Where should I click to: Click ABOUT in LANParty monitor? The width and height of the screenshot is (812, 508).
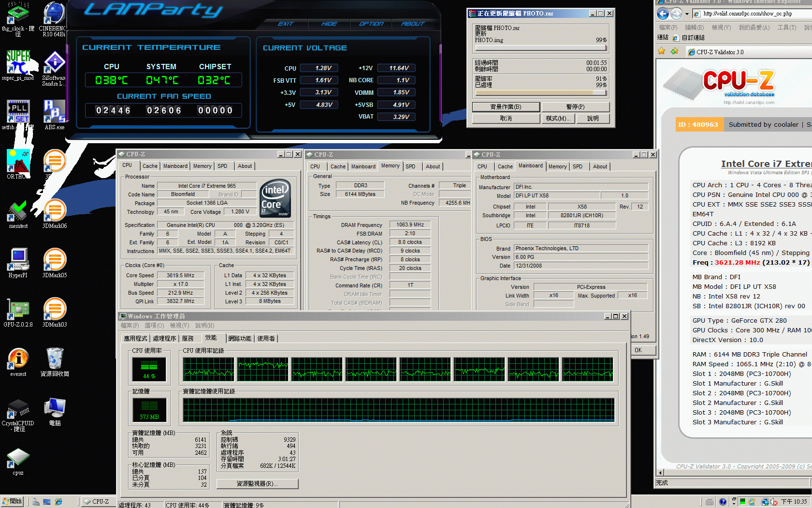pyautogui.click(x=413, y=24)
